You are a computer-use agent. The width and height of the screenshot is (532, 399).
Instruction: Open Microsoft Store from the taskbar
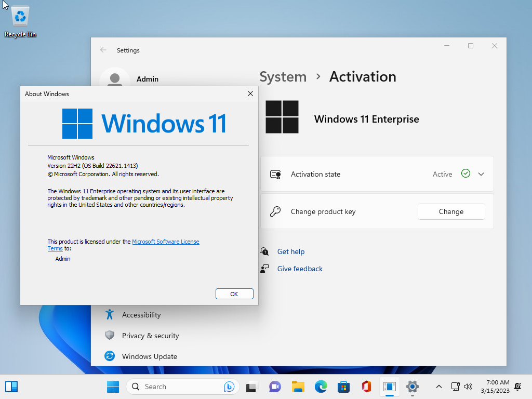[343, 387]
